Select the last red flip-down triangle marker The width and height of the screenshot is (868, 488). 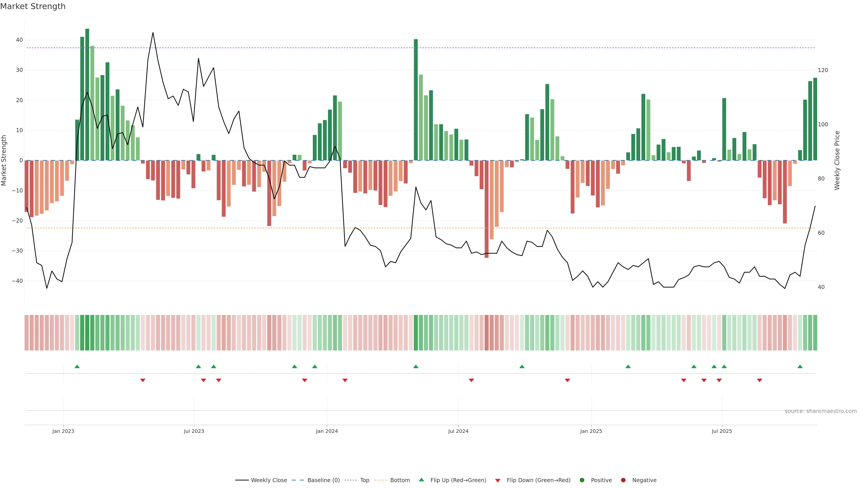tap(759, 380)
